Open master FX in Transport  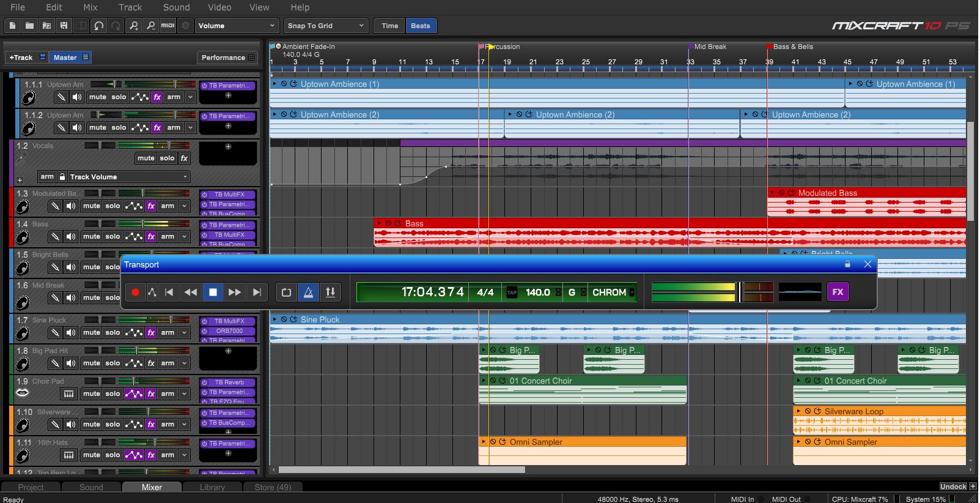[x=838, y=292]
